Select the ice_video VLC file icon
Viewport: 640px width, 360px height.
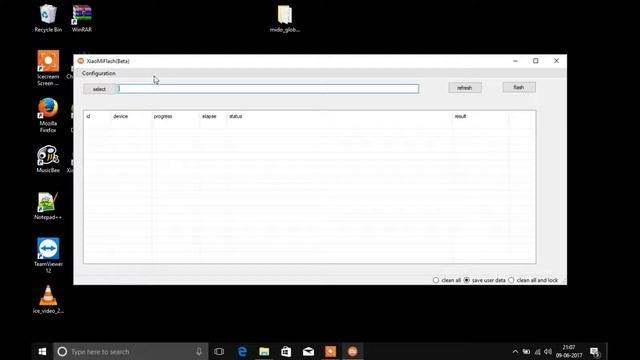pos(48,299)
